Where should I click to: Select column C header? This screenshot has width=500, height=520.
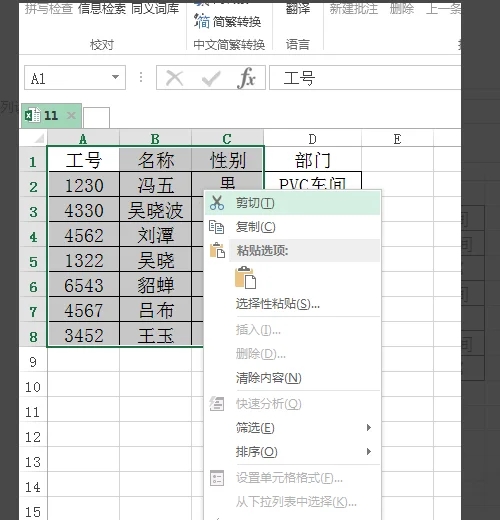pyautogui.click(x=227, y=138)
